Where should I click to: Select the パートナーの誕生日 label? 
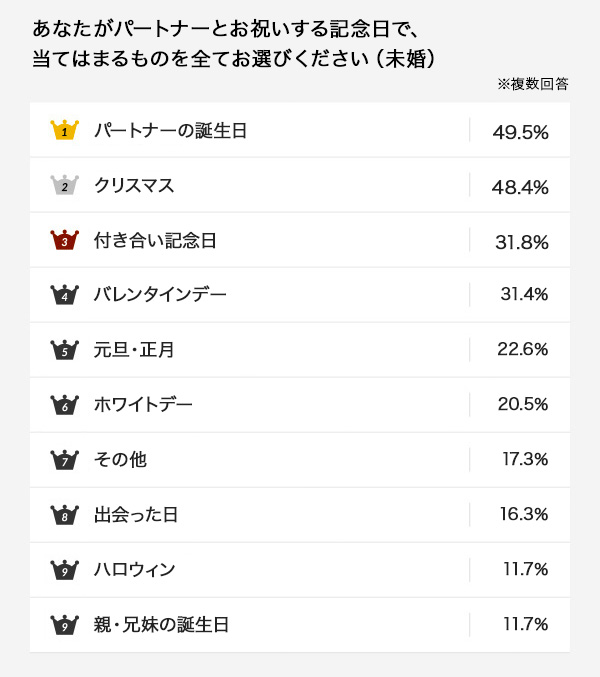coord(170,130)
